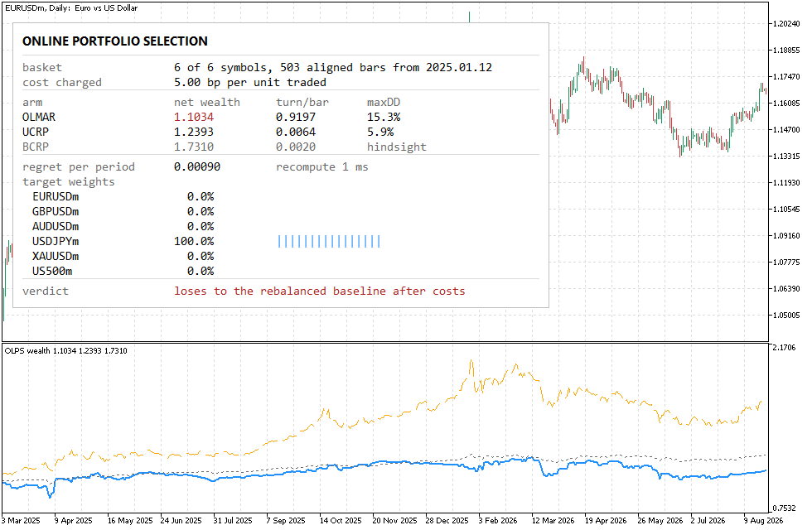Click the 1.05005 price axis label
The height and width of the screenshot is (530, 812).
786,316
